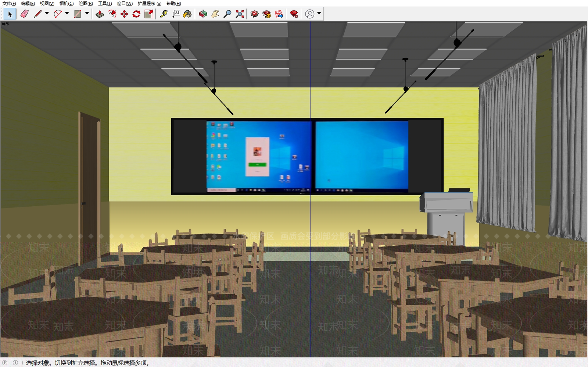This screenshot has width=588, height=367.
Task: Click the brown classroom door
Action: pyautogui.click(x=90, y=188)
